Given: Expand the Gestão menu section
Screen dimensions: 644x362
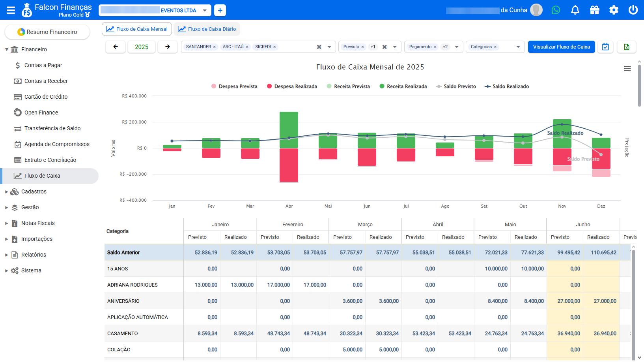Looking at the screenshot, I should tap(7, 207).
